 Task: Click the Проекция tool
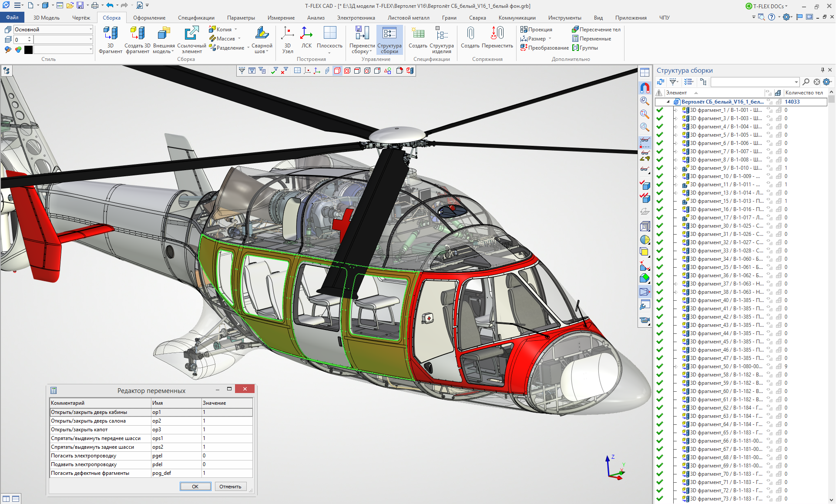coord(536,29)
